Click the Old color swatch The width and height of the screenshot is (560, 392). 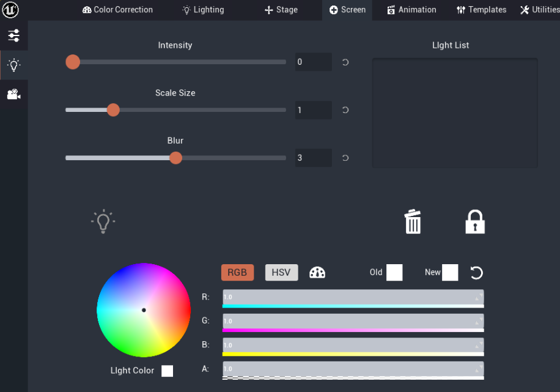394,273
